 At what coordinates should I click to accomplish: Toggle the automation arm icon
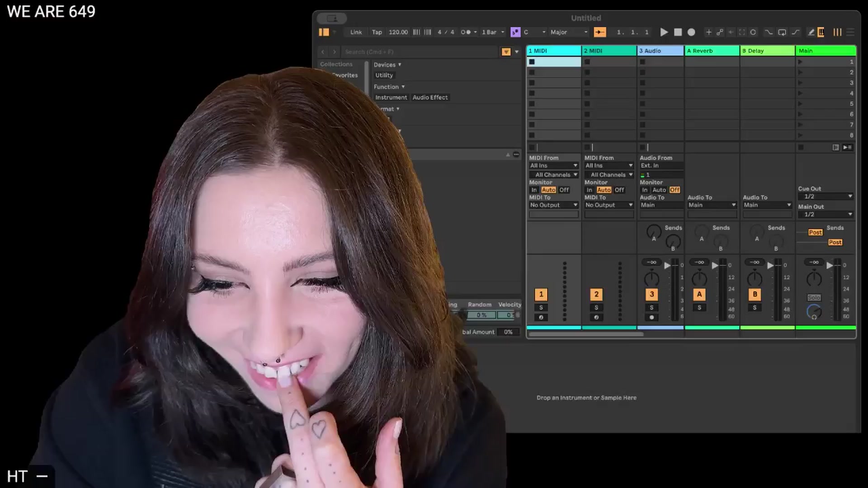(720, 32)
